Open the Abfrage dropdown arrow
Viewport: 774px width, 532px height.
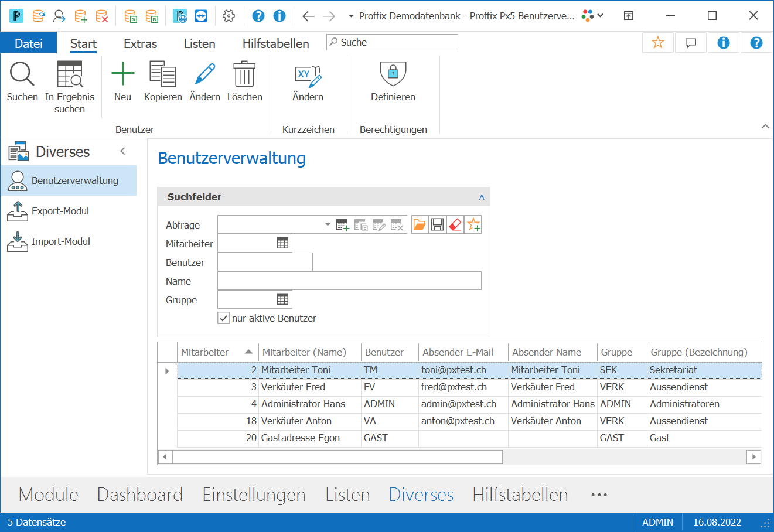[328, 225]
